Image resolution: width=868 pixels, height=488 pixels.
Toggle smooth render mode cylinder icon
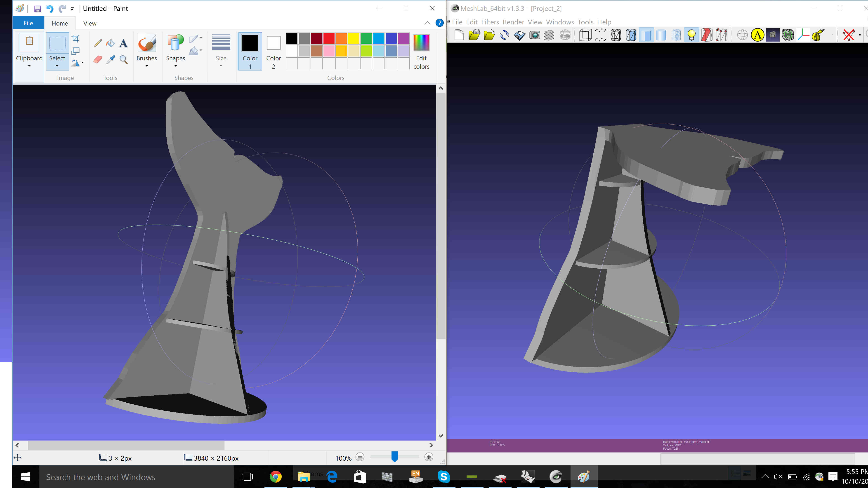coord(661,35)
